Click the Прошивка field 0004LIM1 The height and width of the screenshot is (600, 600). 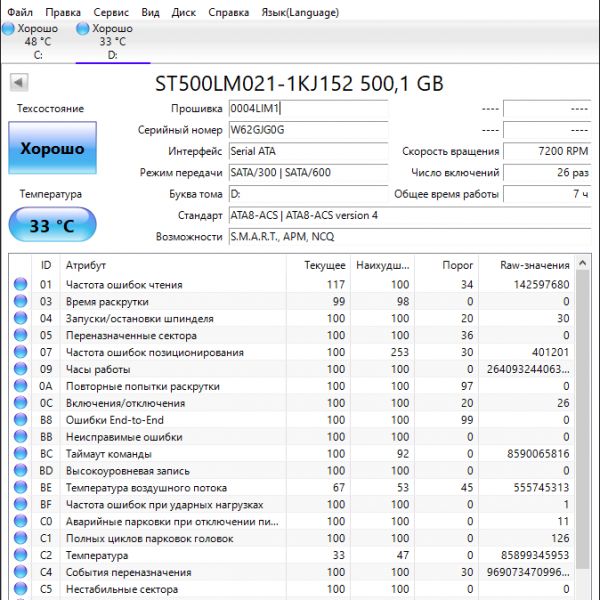click(x=308, y=109)
